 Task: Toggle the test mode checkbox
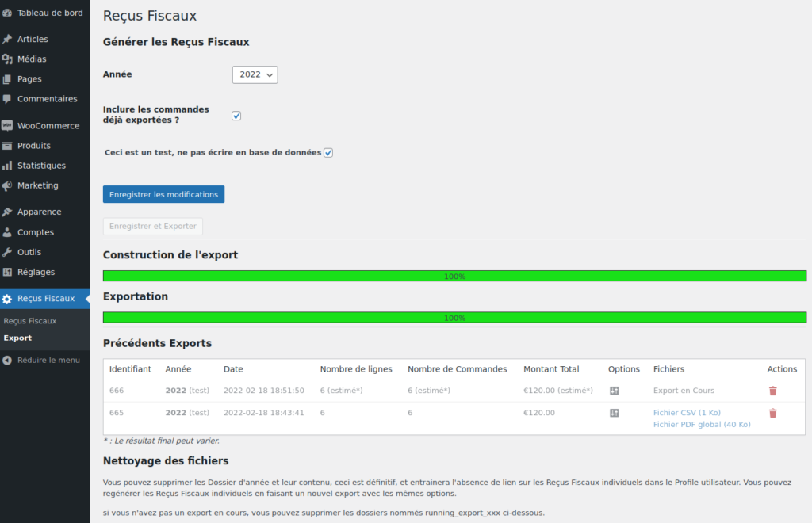[328, 152]
